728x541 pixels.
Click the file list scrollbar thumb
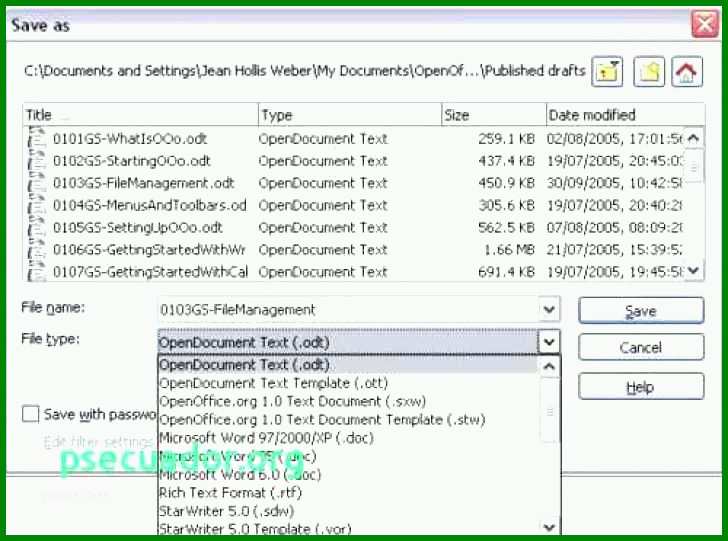tap(694, 166)
